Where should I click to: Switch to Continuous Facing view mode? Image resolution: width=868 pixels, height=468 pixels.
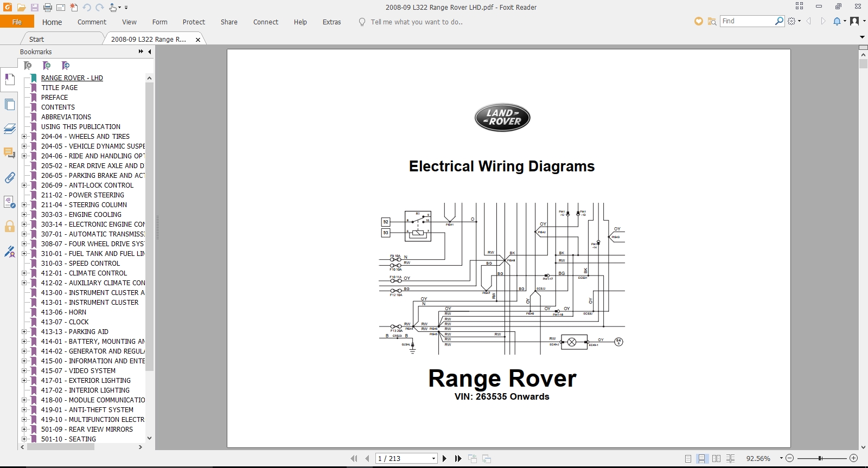coord(730,458)
